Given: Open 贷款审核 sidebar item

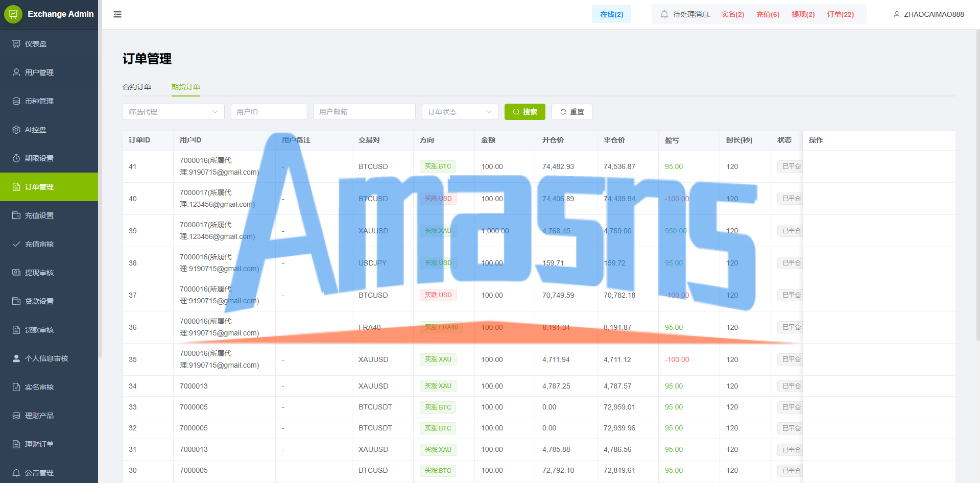Looking at the screenshot, I should pyautogui.click(x=49, y=330).
